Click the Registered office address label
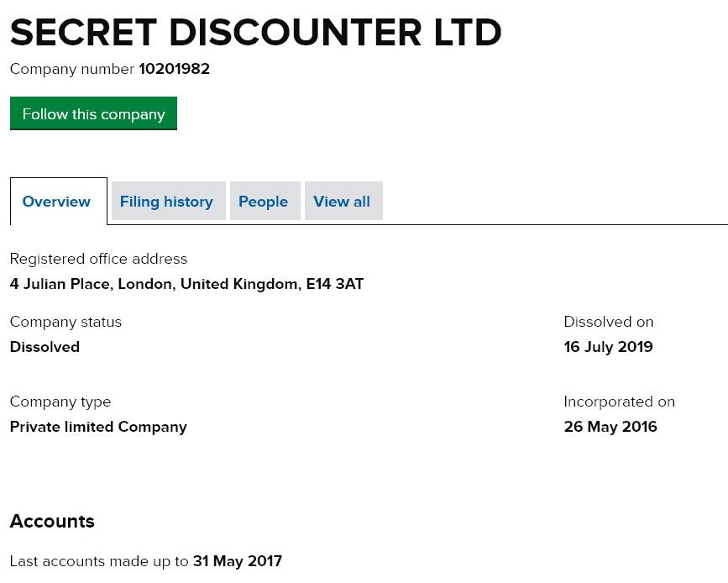The width and height of the screenshot is (728, 583). (98, 259)
